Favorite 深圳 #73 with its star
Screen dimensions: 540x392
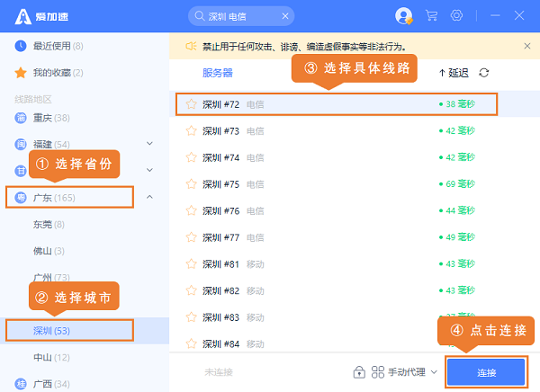point(191,130)
